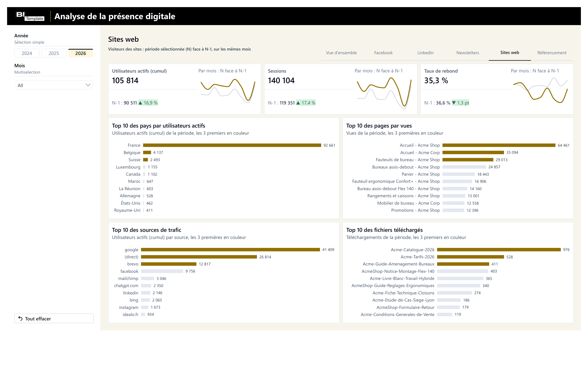
Task: Open the Sites web tab
Action: point(510,53)
